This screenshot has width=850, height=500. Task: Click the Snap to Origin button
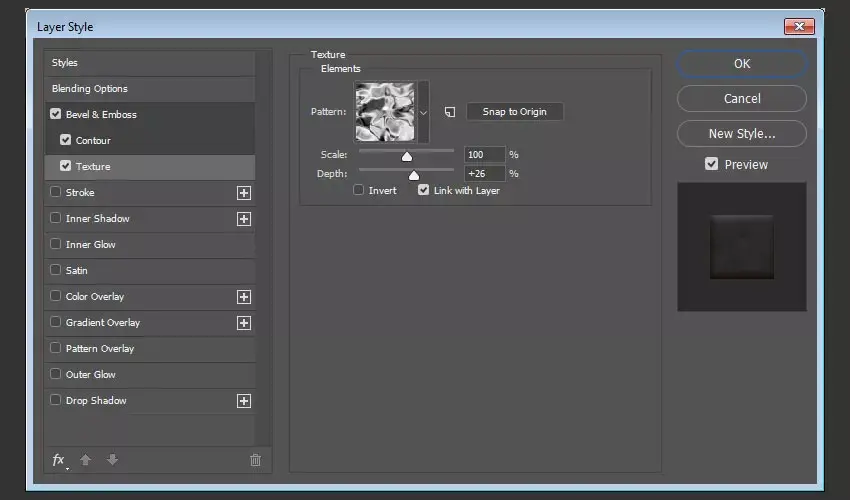coord(514,112)
